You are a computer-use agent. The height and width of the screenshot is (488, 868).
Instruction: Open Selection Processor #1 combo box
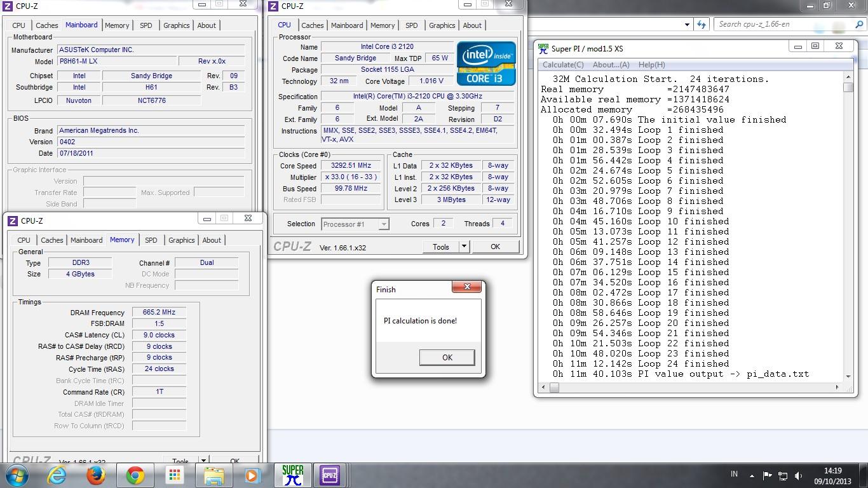point(355,224)
